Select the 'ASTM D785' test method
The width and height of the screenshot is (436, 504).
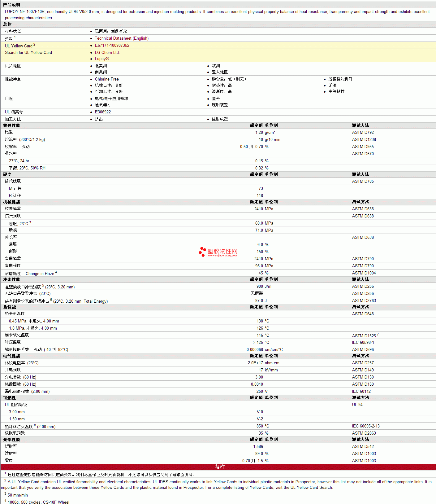click(x=363, y=182)
